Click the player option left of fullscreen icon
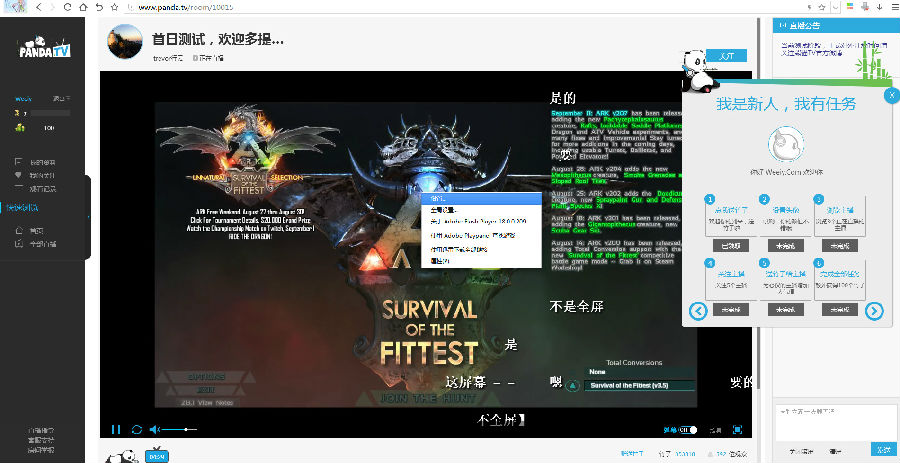The width and height of the screenshot is (900, 463). tap(715, 430)
